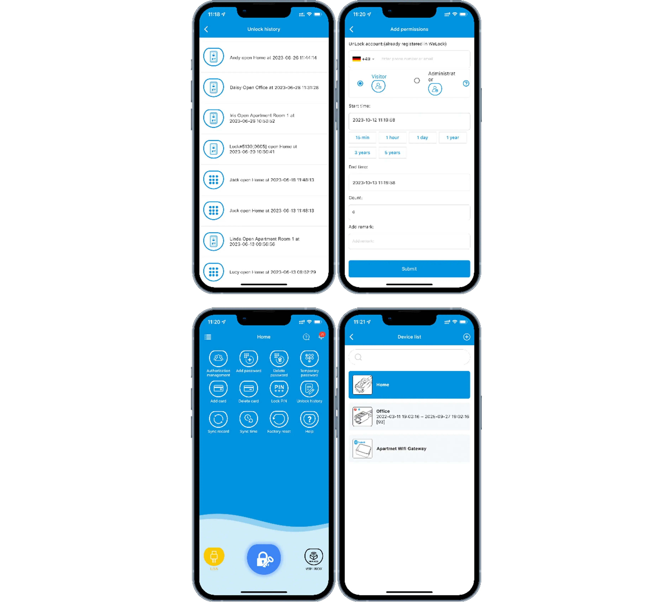Click Submit button on permissions form
This screenshot has width=672, height=616.
point(408,269)
